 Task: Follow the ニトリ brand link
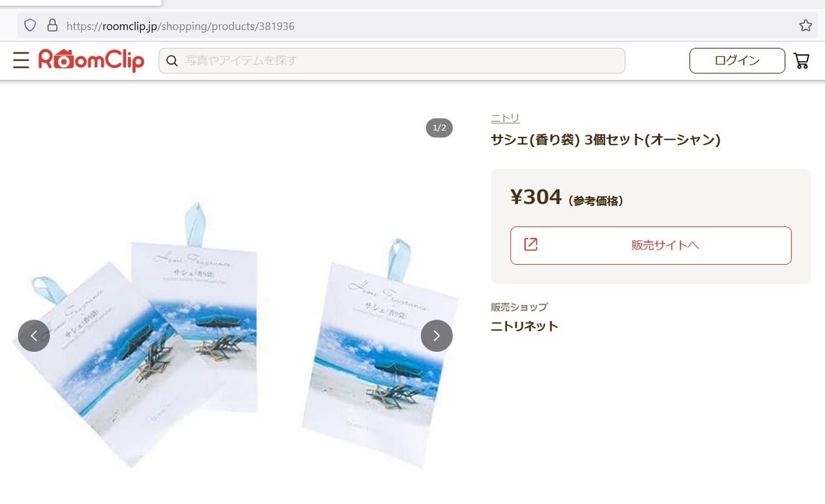[505, 118]
